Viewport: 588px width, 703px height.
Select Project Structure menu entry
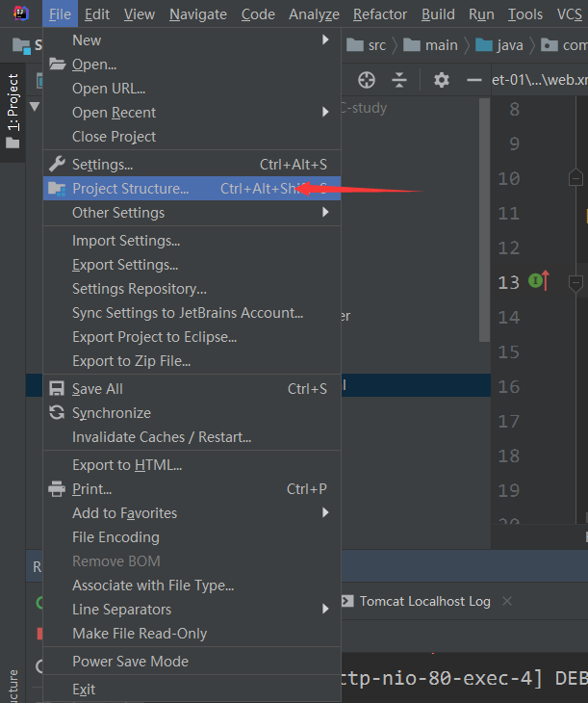(x=131, y=189)
